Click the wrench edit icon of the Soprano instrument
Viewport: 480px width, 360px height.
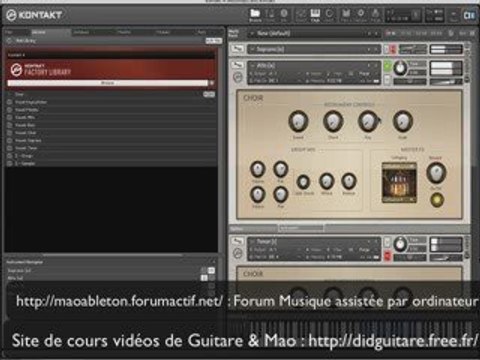237,49
